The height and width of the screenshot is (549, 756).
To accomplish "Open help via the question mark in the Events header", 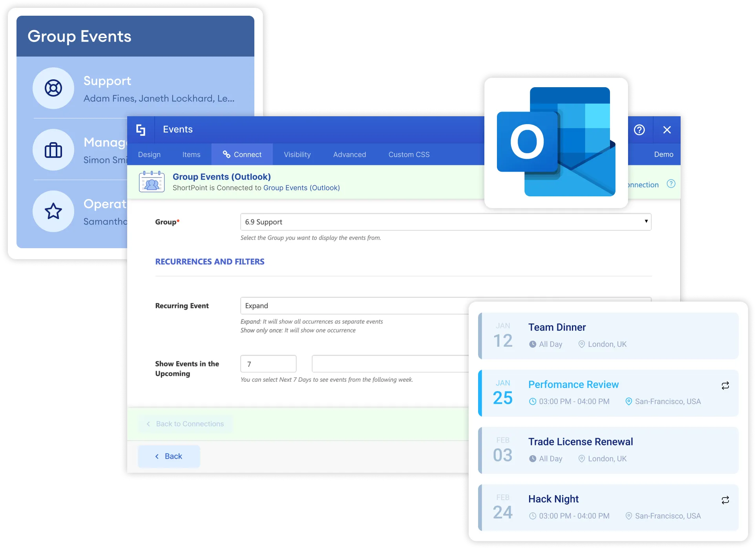I will (x=639, y=130).
